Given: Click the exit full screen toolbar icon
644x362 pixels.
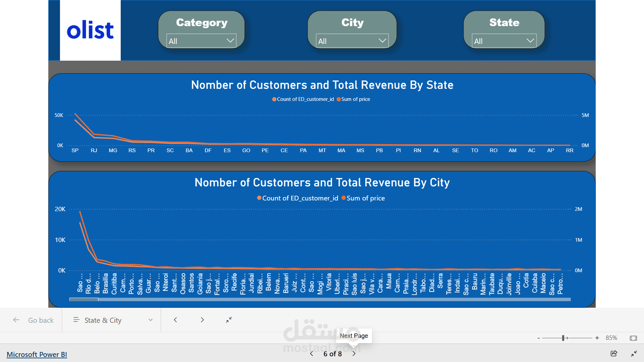Looking at the screenshot, I should click(x=229, y=320).
